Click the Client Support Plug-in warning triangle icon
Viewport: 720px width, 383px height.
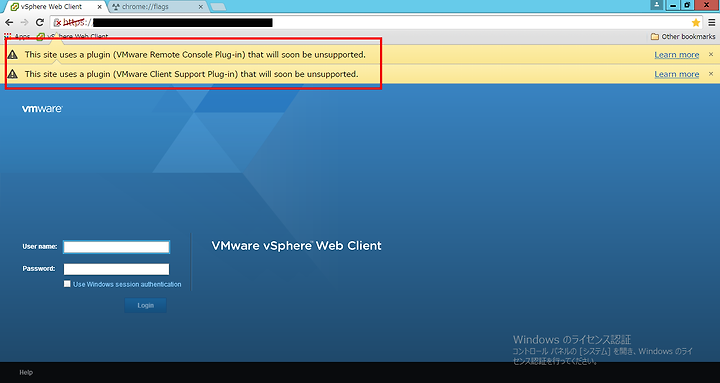click(x=13, y=74)
